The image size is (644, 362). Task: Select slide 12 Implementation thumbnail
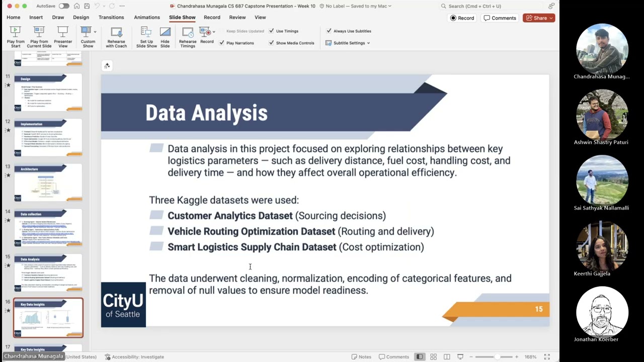(48, 138)
